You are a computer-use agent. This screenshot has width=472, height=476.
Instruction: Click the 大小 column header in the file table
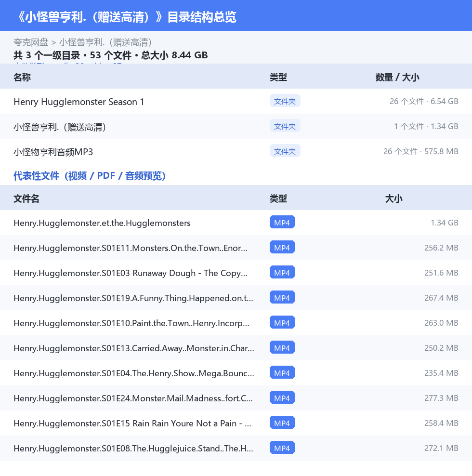(x=393, y=198)
